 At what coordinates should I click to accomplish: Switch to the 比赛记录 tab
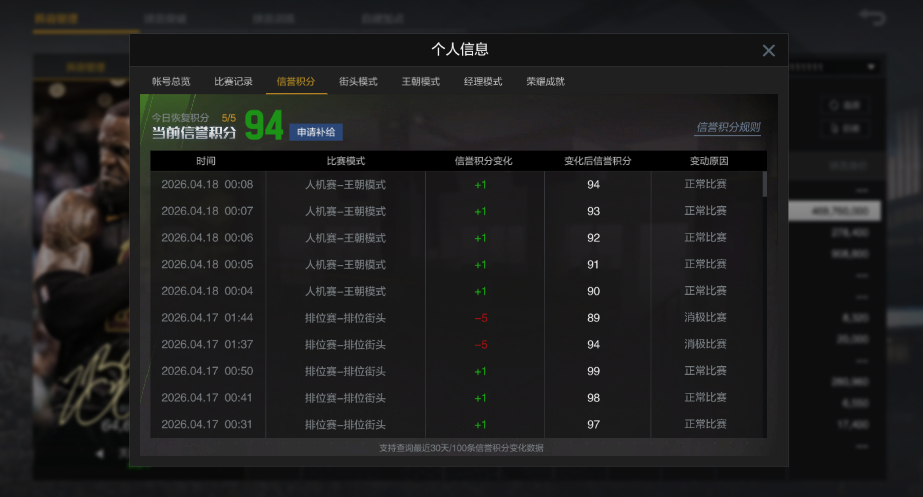click(233, 81)
